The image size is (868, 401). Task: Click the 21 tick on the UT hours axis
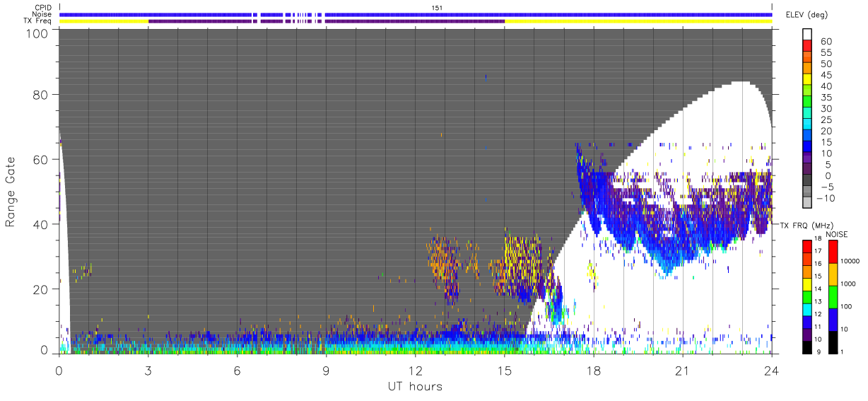[x=682, y=370]
